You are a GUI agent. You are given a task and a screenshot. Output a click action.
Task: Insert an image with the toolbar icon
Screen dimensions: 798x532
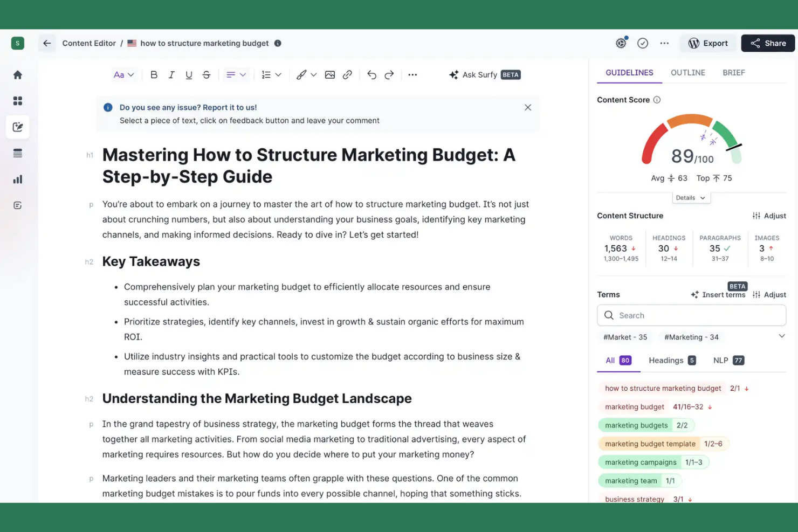(x=330, y=75)
